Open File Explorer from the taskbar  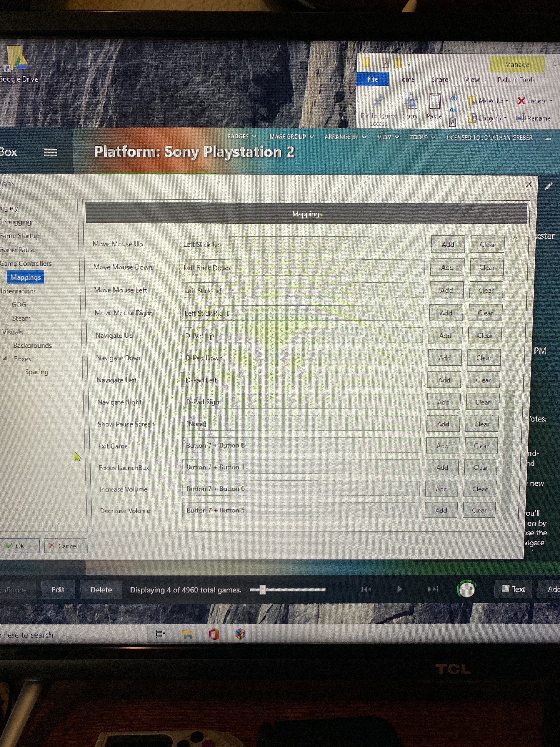tap(187, 634)
